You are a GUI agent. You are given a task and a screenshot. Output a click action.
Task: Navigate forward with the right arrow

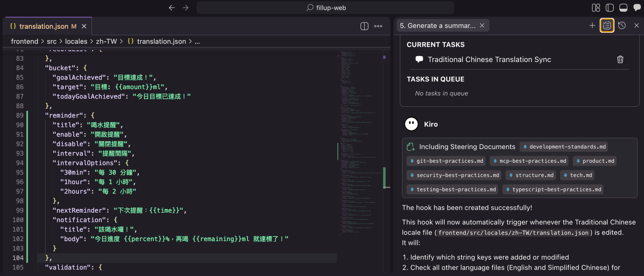tap(186, 8)
